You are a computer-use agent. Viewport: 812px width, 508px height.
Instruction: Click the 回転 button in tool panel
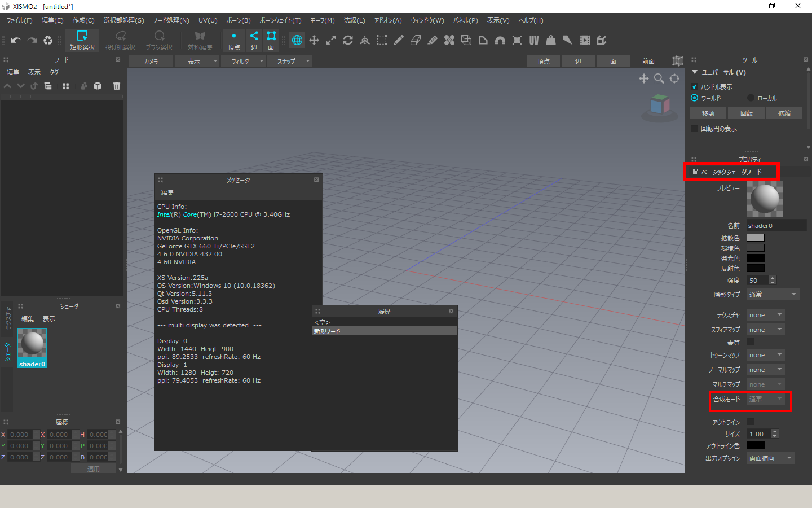[747, 113]
